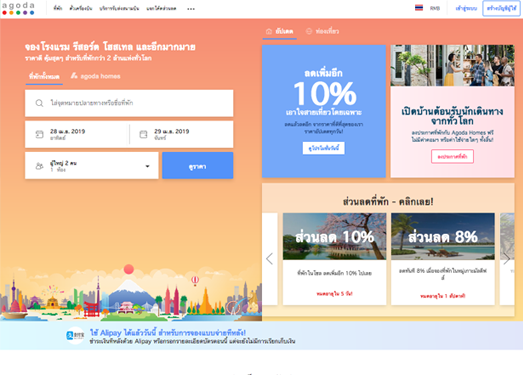
Task: Click the create account button
Action: pyautogui.click(x=501, y=8)
